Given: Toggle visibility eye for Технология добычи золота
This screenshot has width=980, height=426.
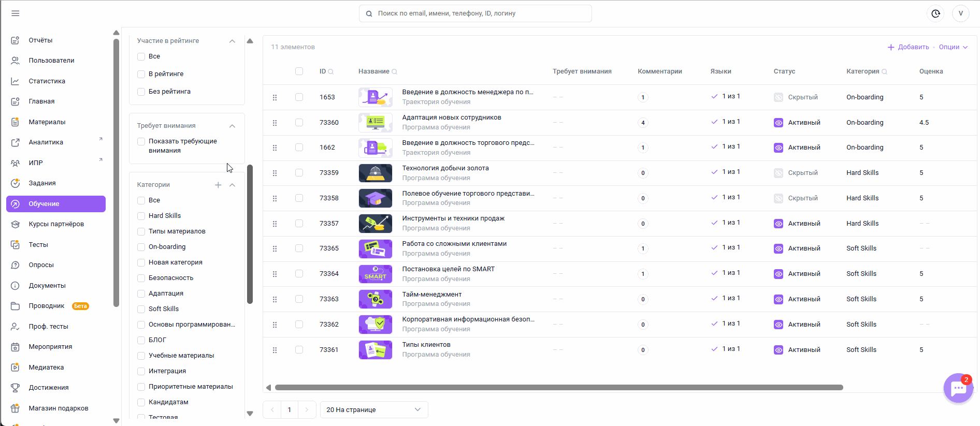Looking at the screenshot, I should [779, 173].
